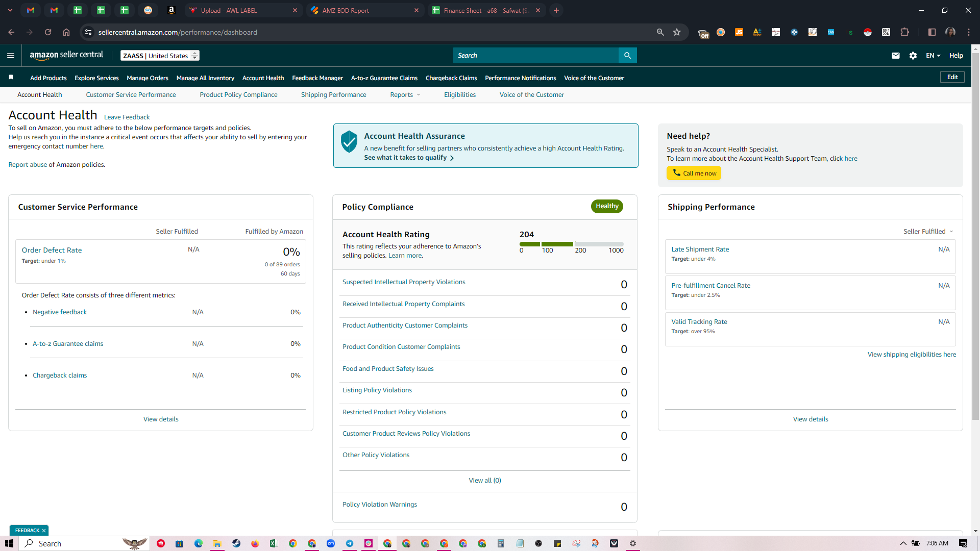Open the Seller Fulfilled dropdown in Shipping Performance
This screenshot has width=980, height=551.
928,232
